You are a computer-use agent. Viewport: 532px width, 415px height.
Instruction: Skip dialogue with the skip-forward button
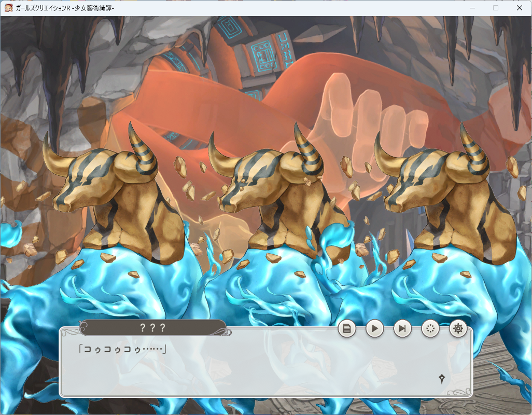[402, 328]
